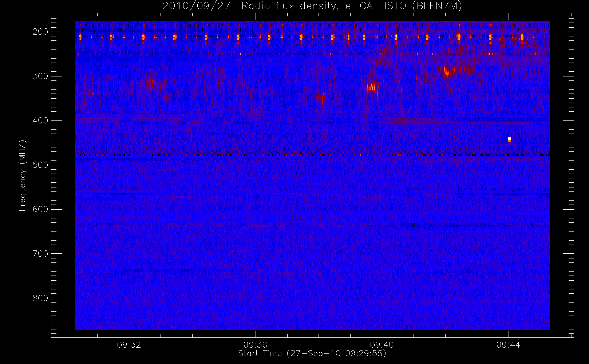The height and width of the screenshot is (364, 589).
Task: Click the yellow burst near 09:42 at 290 MHz
Action: click(x=447, y=71)
